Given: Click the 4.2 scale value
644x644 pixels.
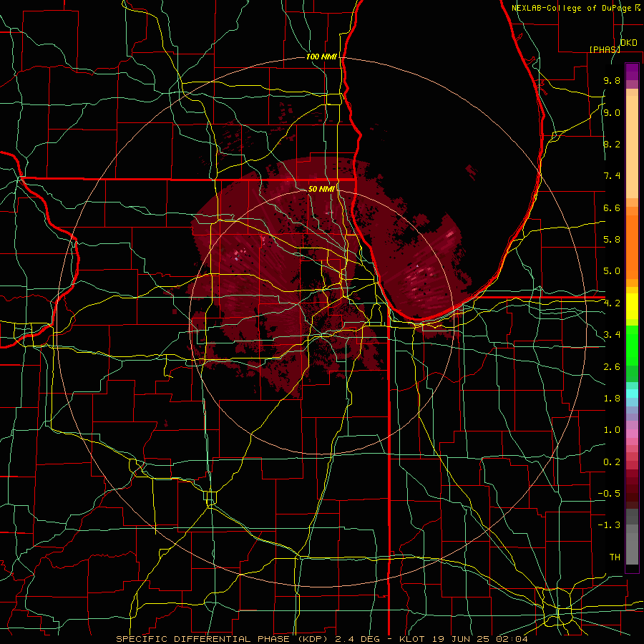Looking at the screenshot, I should pyautogui.click(x=612, y=303).
